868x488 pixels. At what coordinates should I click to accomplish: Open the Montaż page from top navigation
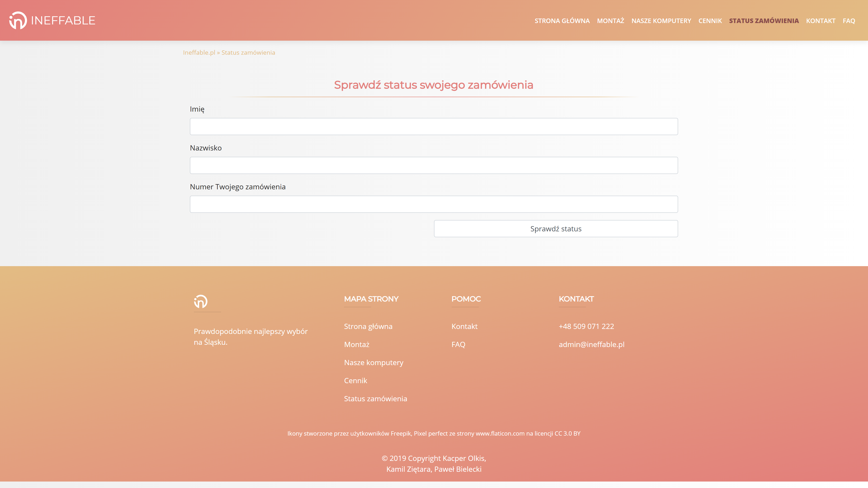point(611,21)
